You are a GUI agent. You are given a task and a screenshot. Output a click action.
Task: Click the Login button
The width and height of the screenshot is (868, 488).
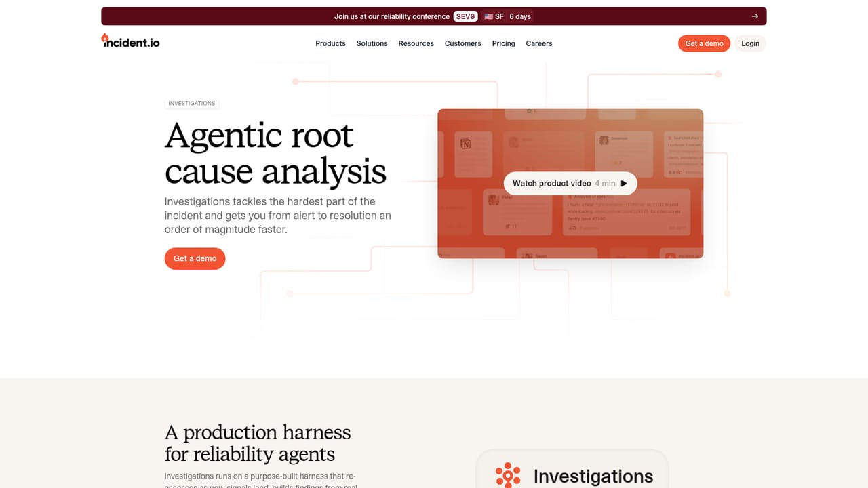(750, 43)
